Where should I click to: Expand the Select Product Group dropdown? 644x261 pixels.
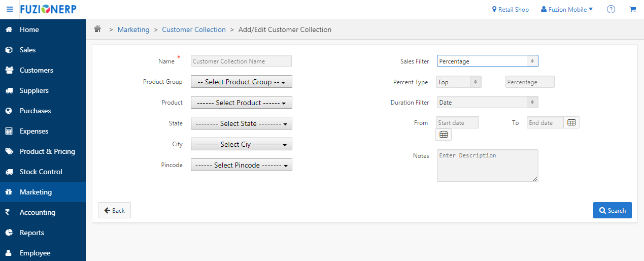pos(242,82)
